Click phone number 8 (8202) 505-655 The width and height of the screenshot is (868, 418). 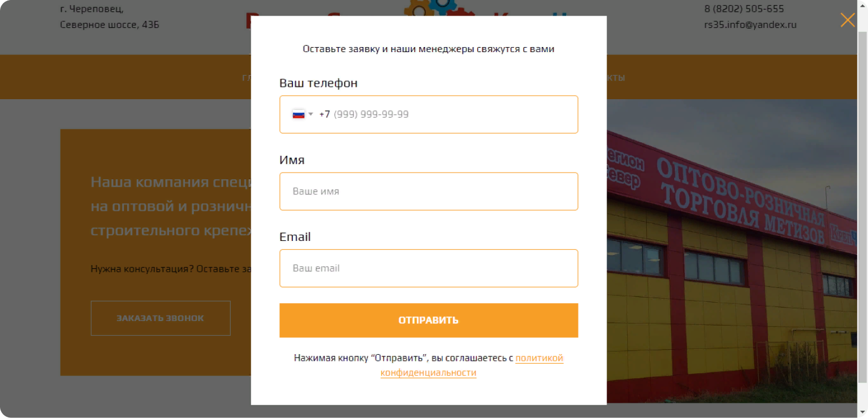tap(744, 9)
